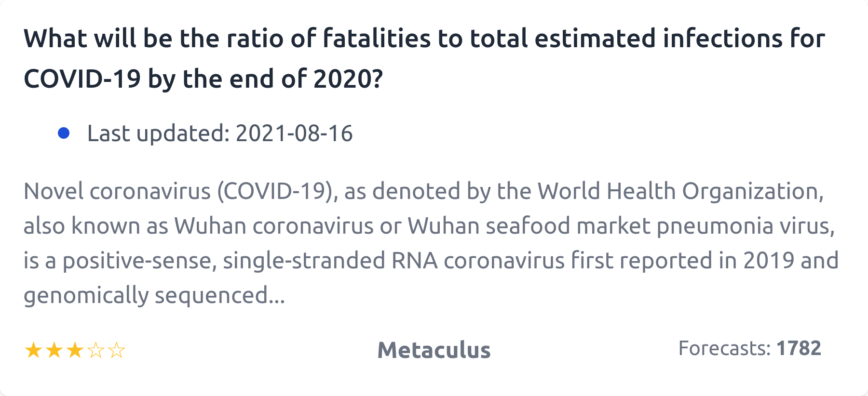Click "COVID-19" in the title's second line
The height and width of the screenshot is (396, 868).
(82, 79)
